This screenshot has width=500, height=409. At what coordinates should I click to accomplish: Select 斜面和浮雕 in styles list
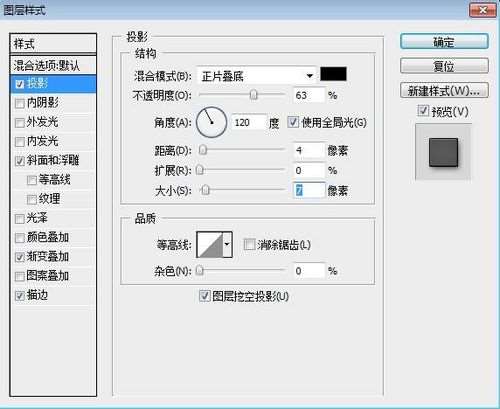click(x=53, y=160)
